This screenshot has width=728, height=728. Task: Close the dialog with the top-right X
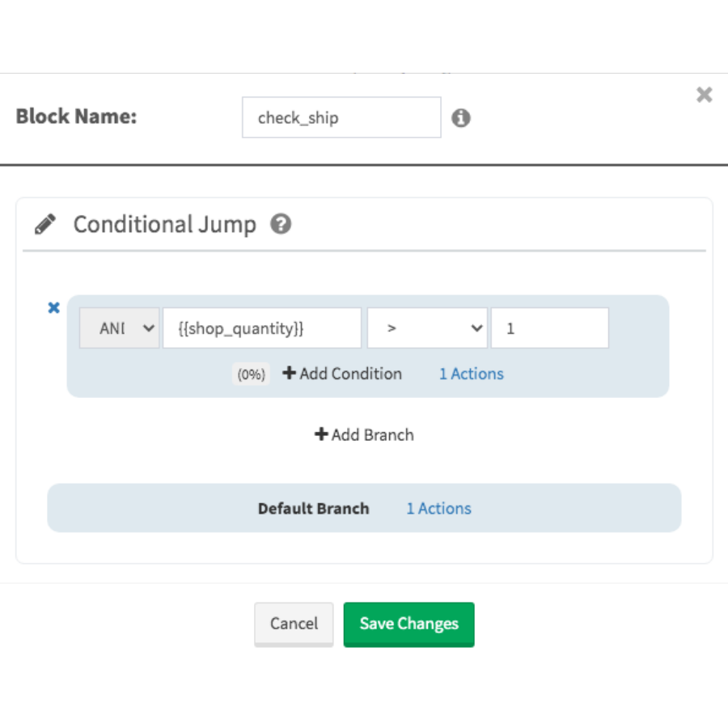click(704, 95)
